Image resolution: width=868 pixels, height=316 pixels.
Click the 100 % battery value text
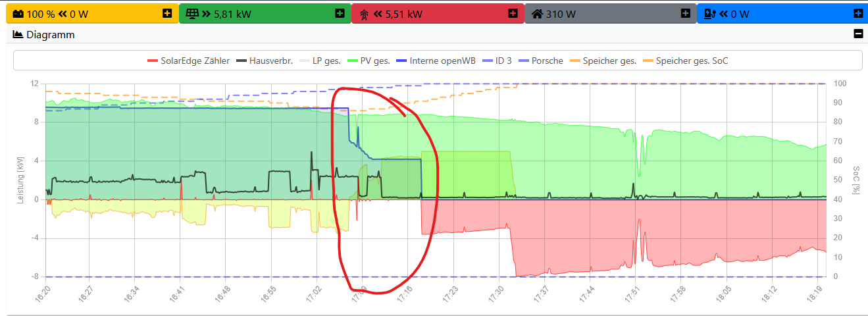coord(41,13)
